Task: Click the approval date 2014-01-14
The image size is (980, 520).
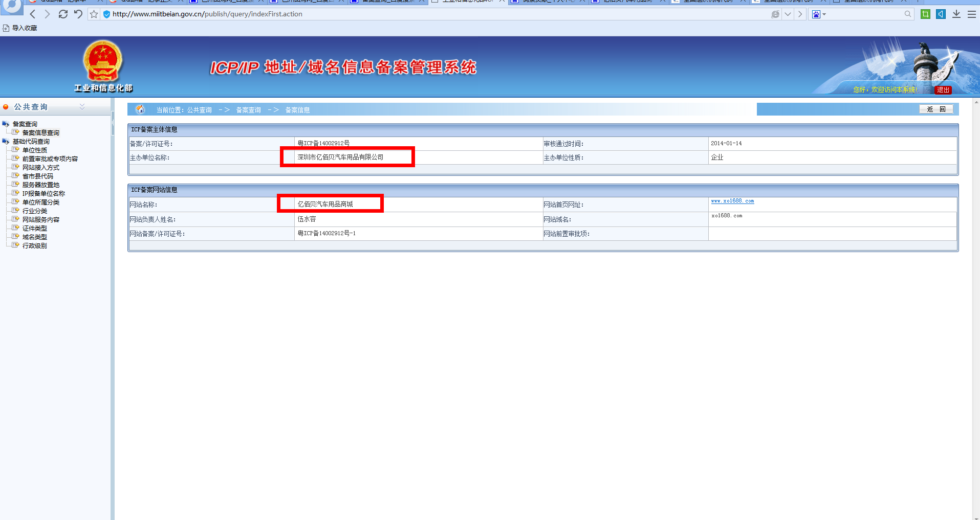Action: 726,143
